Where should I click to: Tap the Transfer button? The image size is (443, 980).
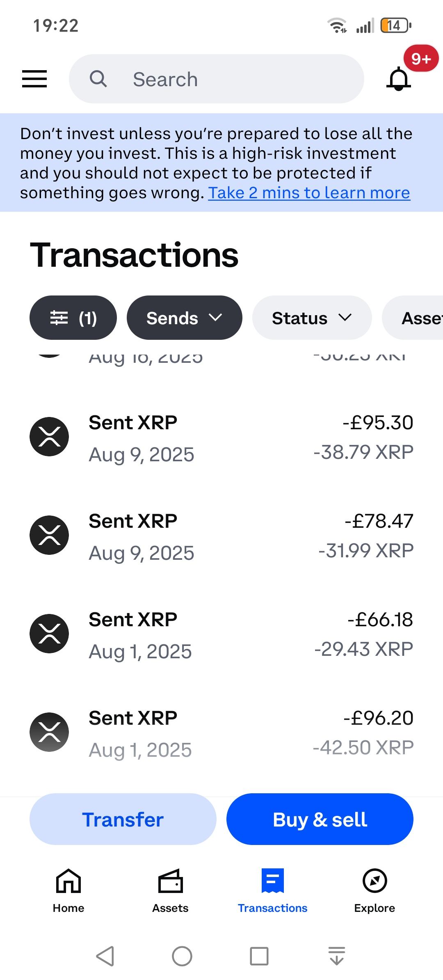pos(123,820)
